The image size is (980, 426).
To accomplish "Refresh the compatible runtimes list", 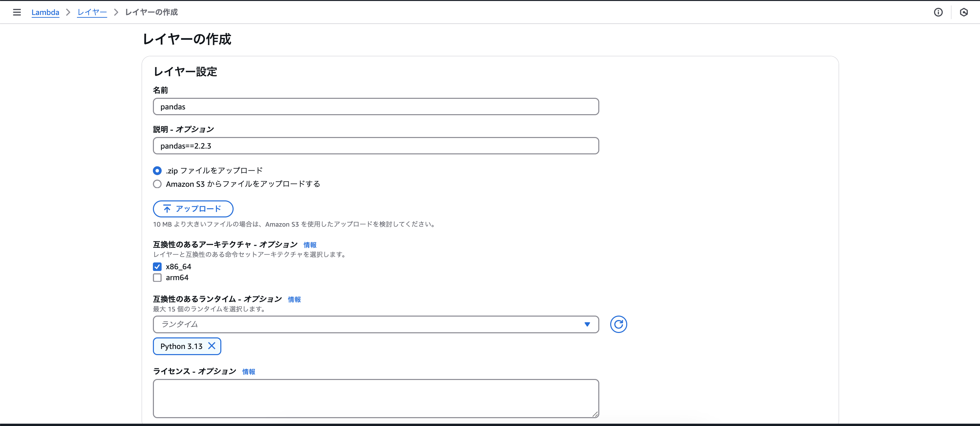I will [x=618, y=324].
